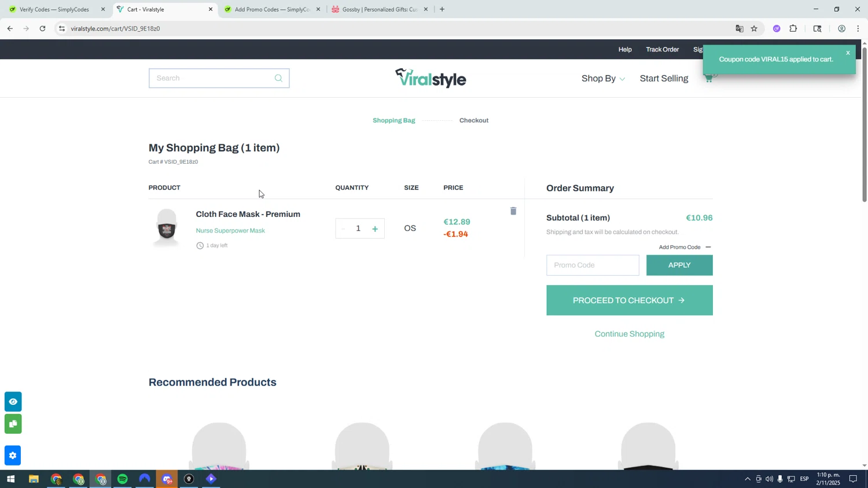Open Cloth Face Mask - Premium product title
The image size is (868, 488).
(x=248, y=215)
